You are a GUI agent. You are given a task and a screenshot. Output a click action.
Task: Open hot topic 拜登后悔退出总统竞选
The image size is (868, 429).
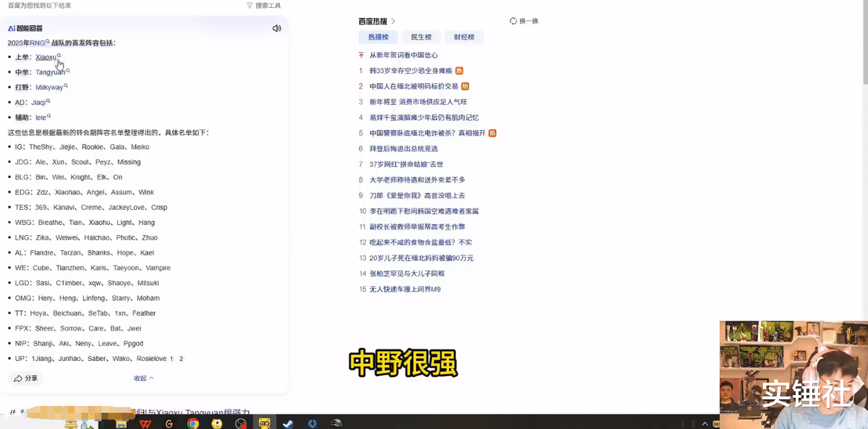(404, 149)
